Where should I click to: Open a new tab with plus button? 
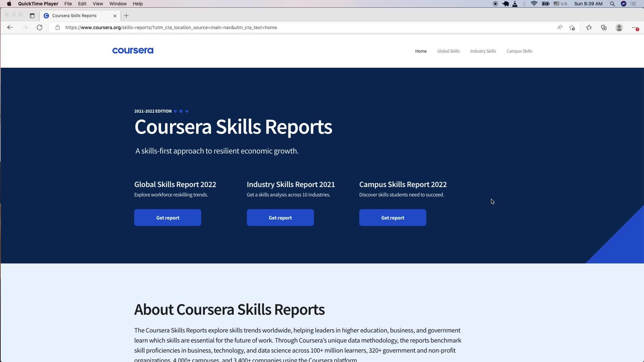[x=126, y=16]
